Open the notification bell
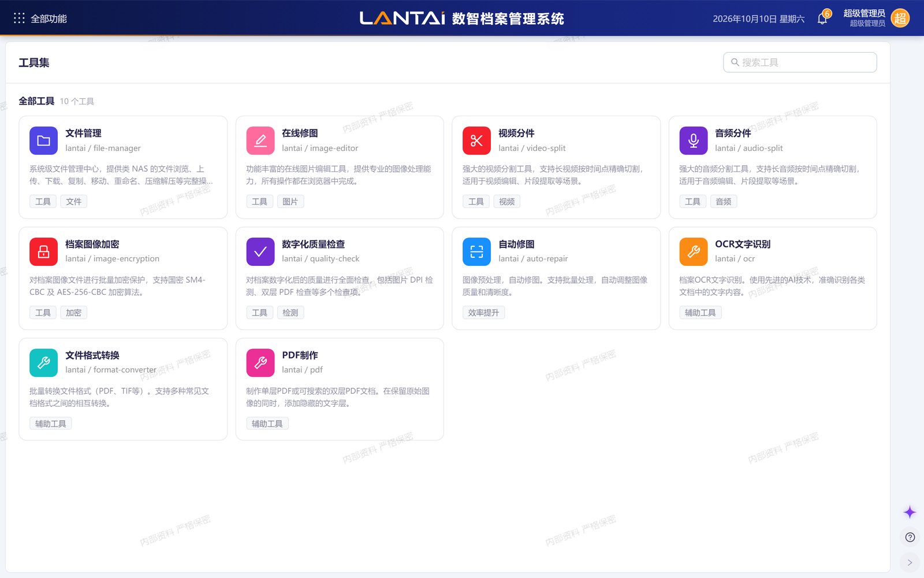The width and height of the screenshot is (924, 578). point(822,18)
